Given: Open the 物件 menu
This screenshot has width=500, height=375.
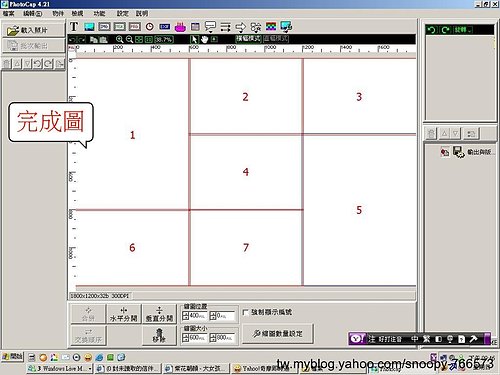Looking at the screenshot, I should coord(58,13).
